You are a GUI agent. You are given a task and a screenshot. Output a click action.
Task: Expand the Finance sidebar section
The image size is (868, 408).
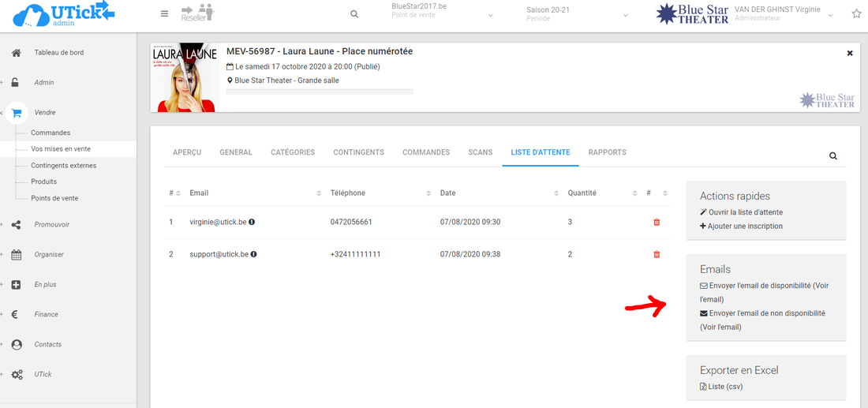(46, 315)
